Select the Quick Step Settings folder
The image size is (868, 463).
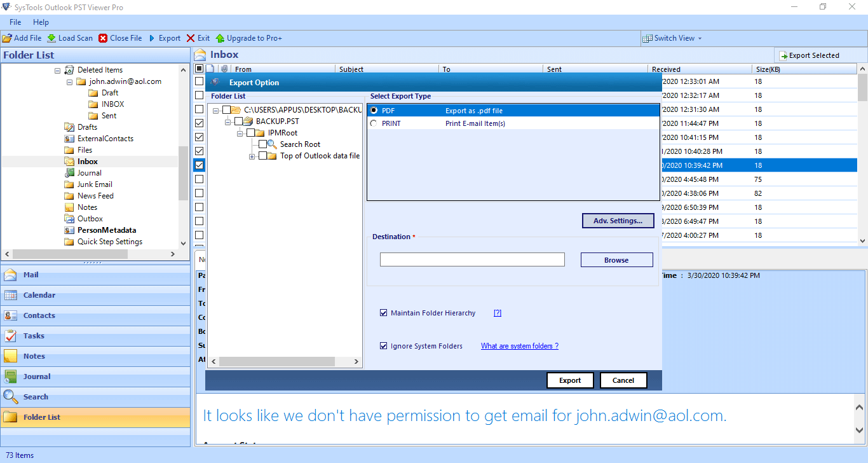(110, 242)
